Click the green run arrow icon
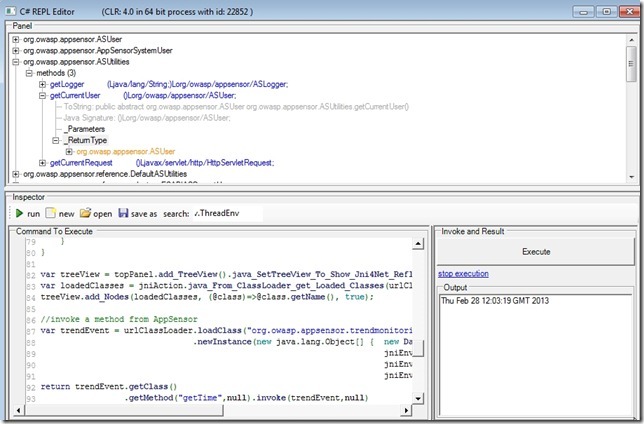This screenshot has height=424, width=644. pyautogui.click(x=19, y=213)
